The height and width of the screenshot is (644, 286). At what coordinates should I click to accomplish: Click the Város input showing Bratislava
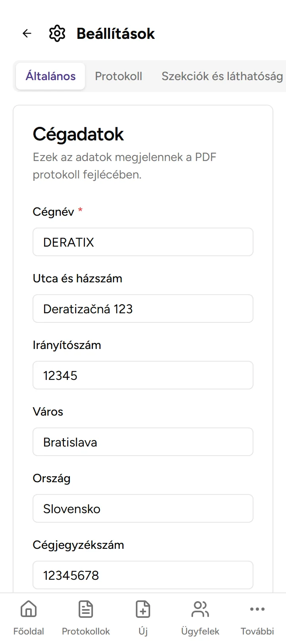coord(143,442)
